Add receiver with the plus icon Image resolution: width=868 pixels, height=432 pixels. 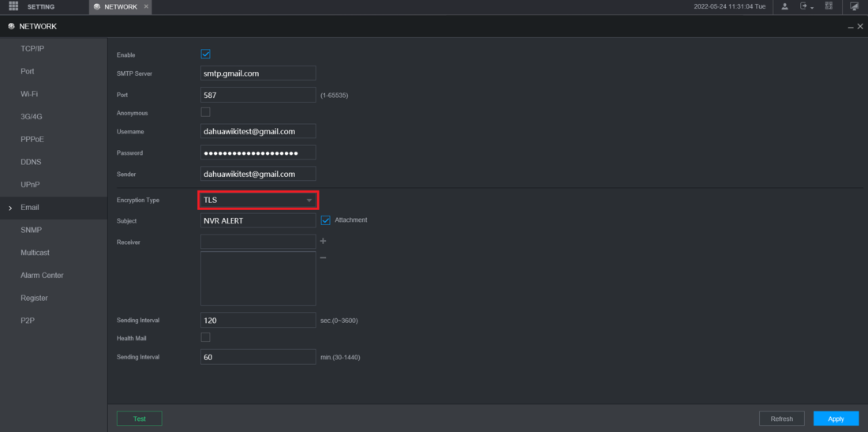323,241
